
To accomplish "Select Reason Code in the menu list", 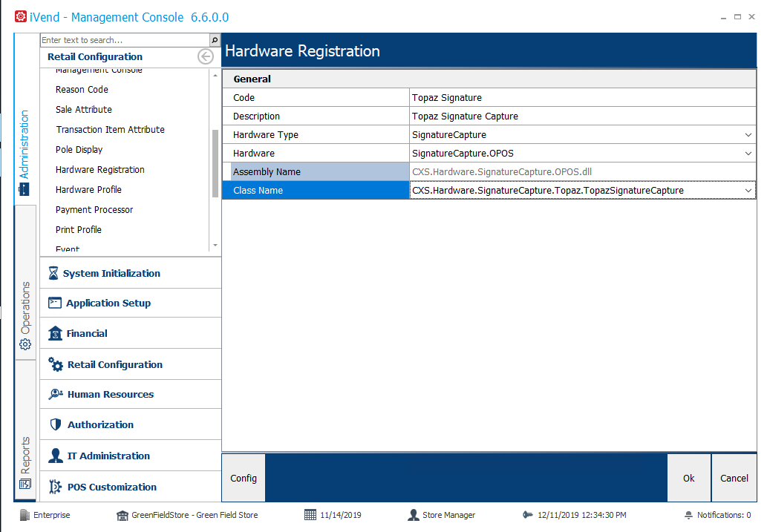I will (x=82, y=90).
